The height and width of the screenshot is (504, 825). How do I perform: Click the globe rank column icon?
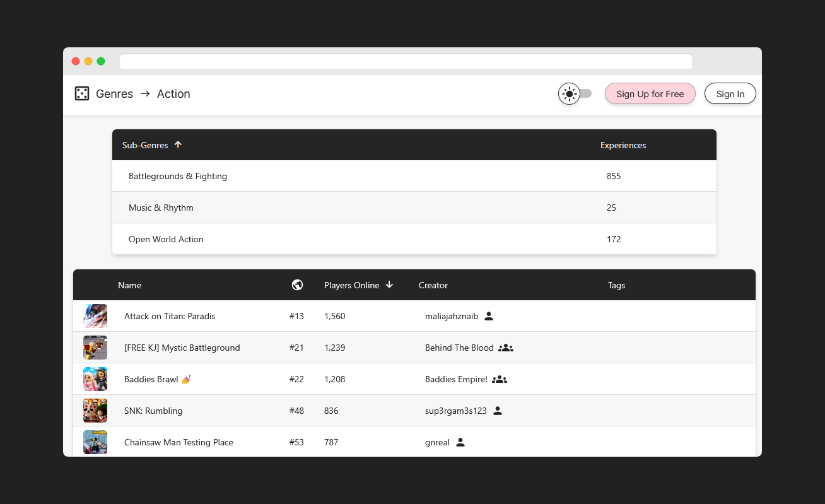298,285
